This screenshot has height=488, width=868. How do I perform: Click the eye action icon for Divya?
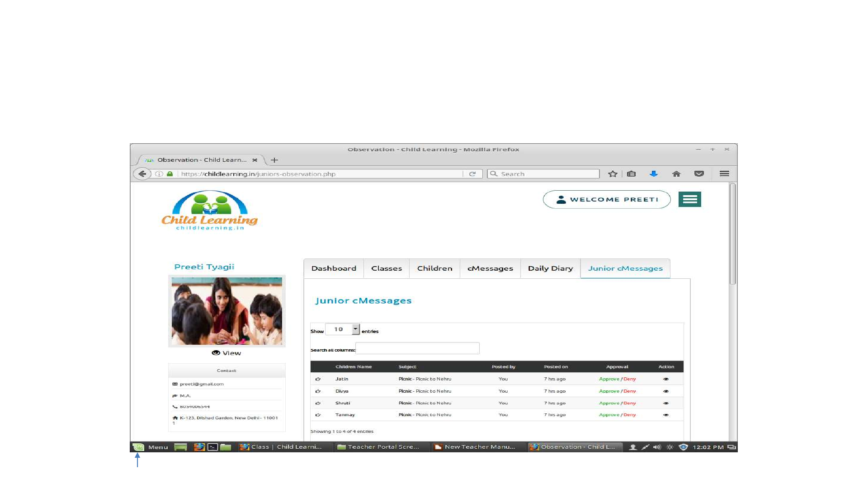[x=666, y=391]
